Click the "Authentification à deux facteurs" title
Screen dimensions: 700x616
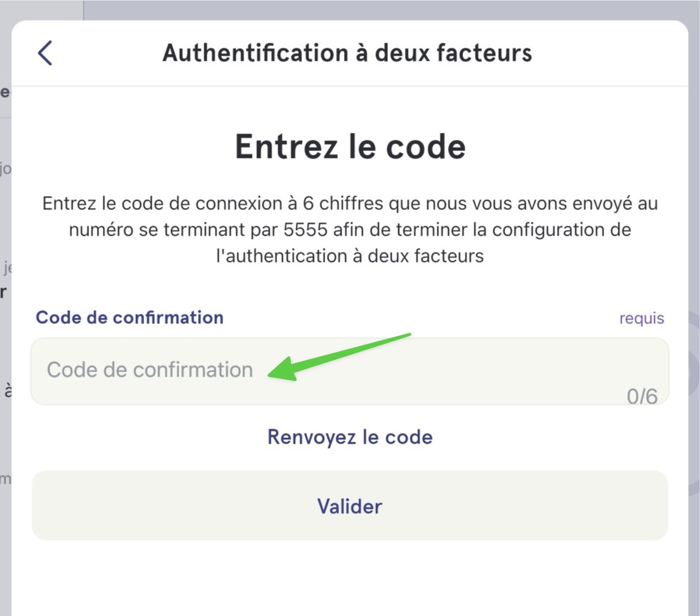coord(347,53)
